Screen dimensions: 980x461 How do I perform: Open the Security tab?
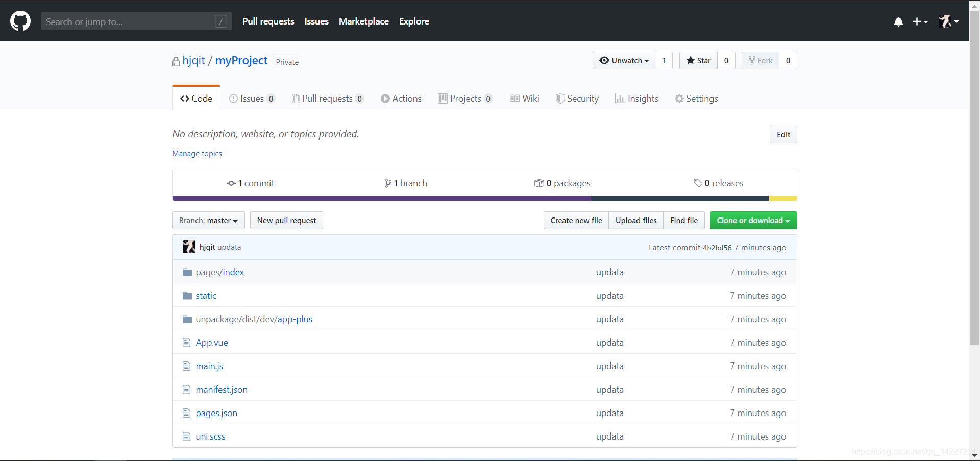(x=577, y=99)
